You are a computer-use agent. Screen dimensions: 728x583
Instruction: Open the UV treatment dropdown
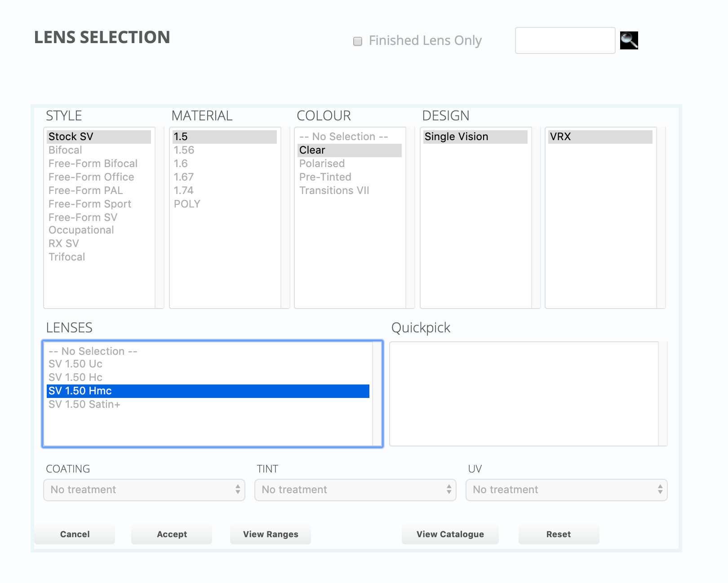pos(566,490)
